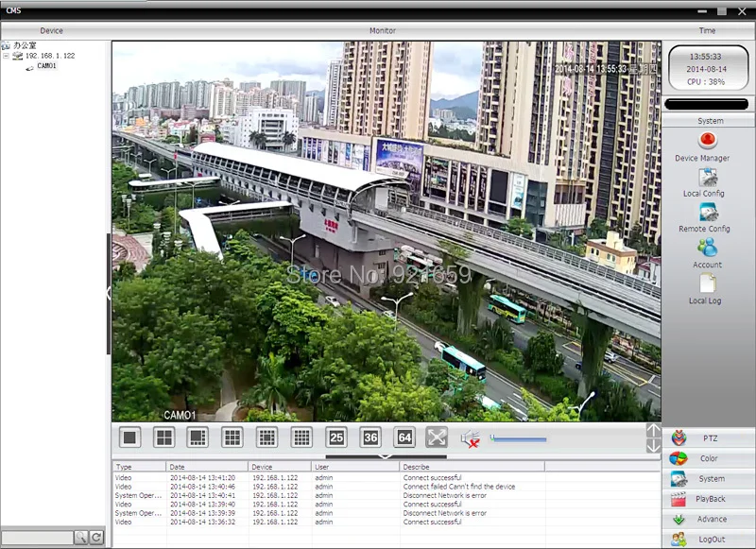Click the Type column header
This screenshot has width=756, height=549.
point(139,467)
